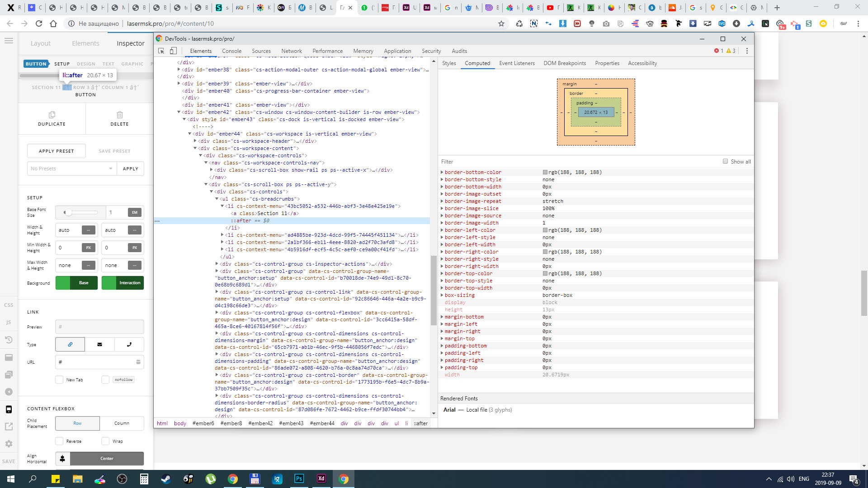Check the New Tab checkbox
The image size is (868, 488).
59,380
